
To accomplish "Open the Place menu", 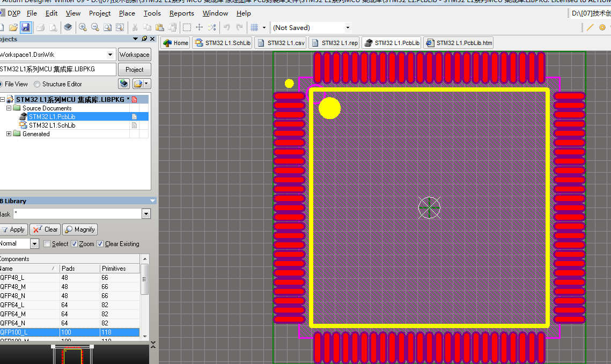I will coord(127,13).
